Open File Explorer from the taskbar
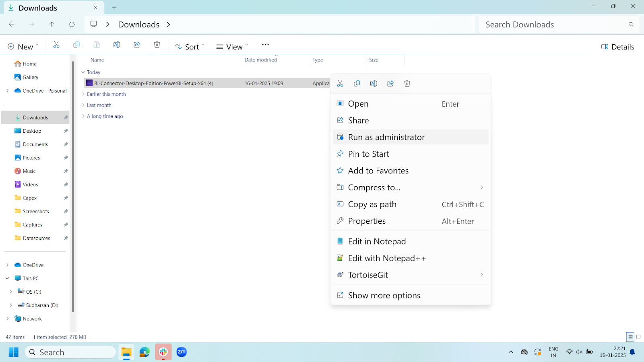 (126, 352)
